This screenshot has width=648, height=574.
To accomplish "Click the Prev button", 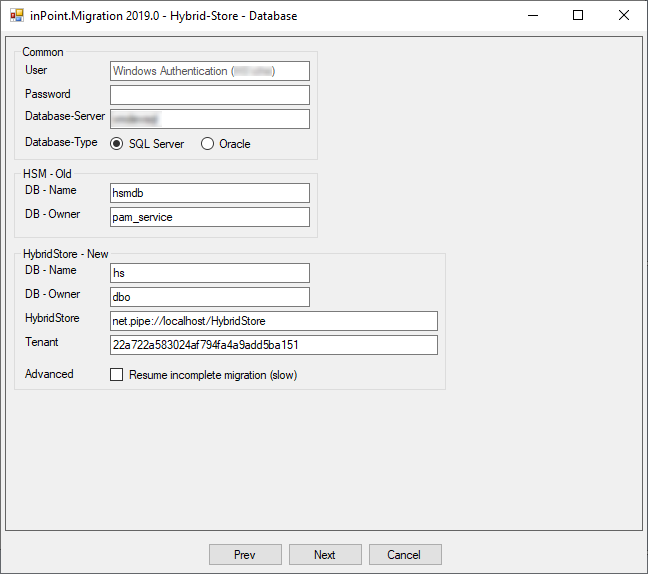I will pos(245,555).
